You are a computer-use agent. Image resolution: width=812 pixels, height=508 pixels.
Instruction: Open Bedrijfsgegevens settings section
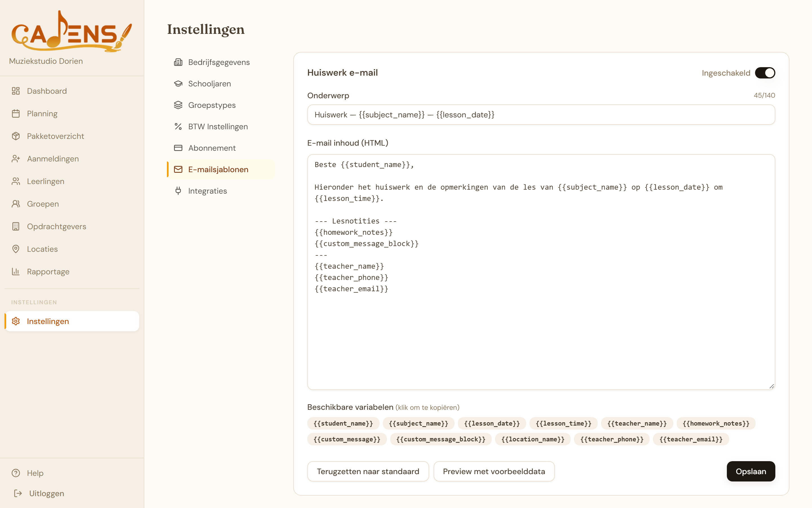pos(221,62)
